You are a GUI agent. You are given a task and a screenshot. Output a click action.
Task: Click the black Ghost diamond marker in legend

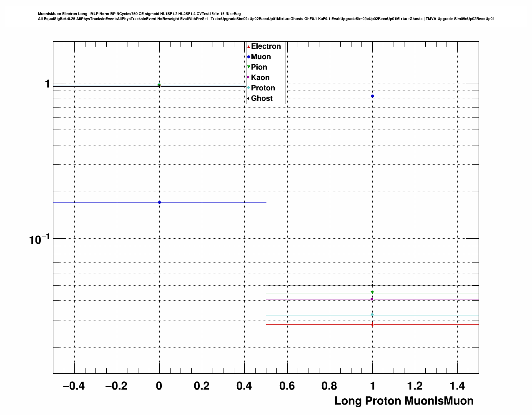[x=248, y=98]
